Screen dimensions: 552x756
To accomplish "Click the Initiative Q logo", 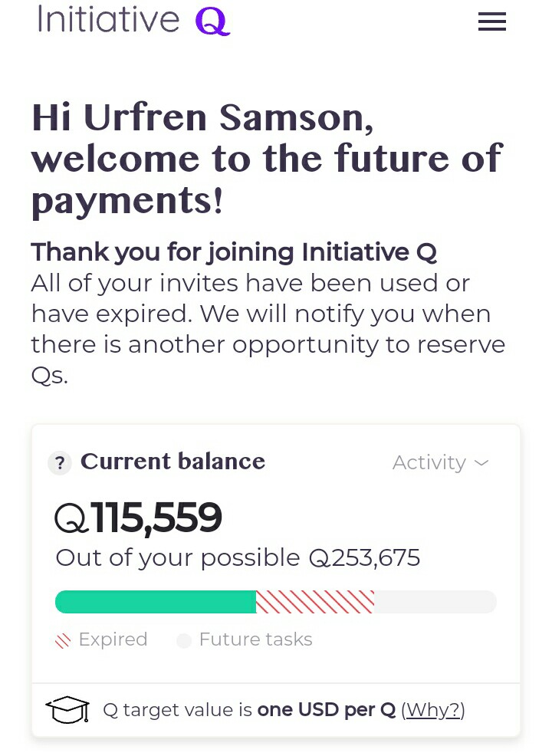I will coord(134,20).
